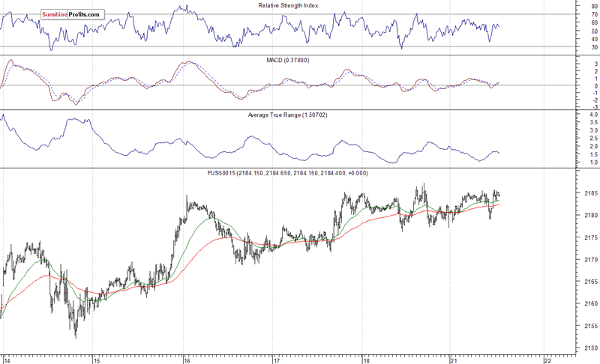Select date 16 on the time axis
The width and height of the screenshot is (600, 364).
pos(187,360)
